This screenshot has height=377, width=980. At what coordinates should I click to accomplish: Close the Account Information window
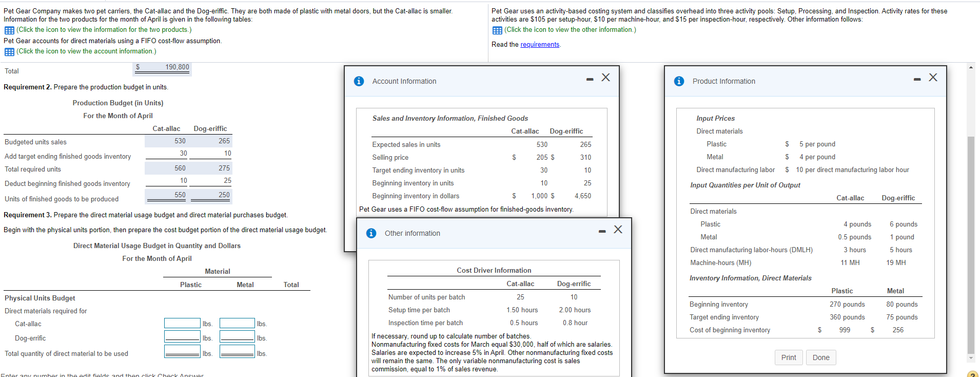click(606, 78)
